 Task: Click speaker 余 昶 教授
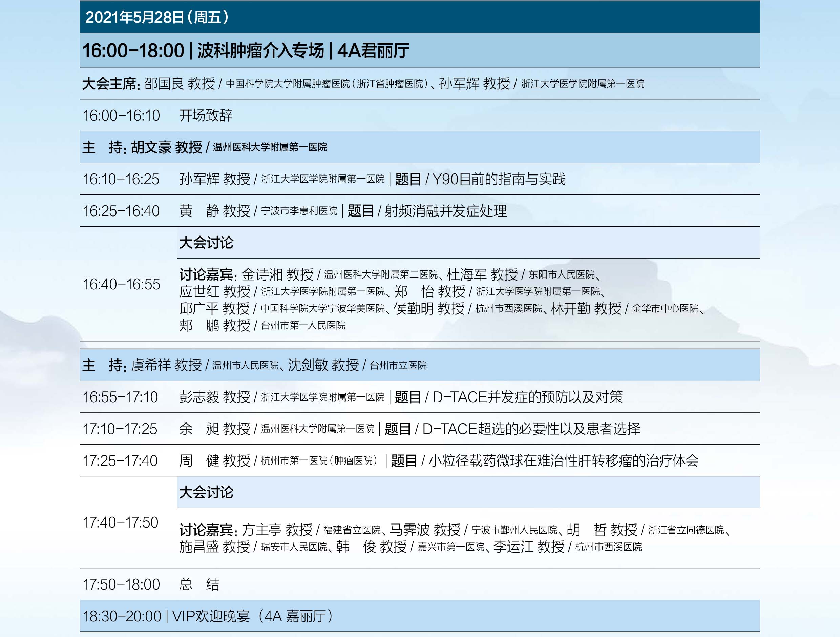pyautogui.click(x=214, y=429)
